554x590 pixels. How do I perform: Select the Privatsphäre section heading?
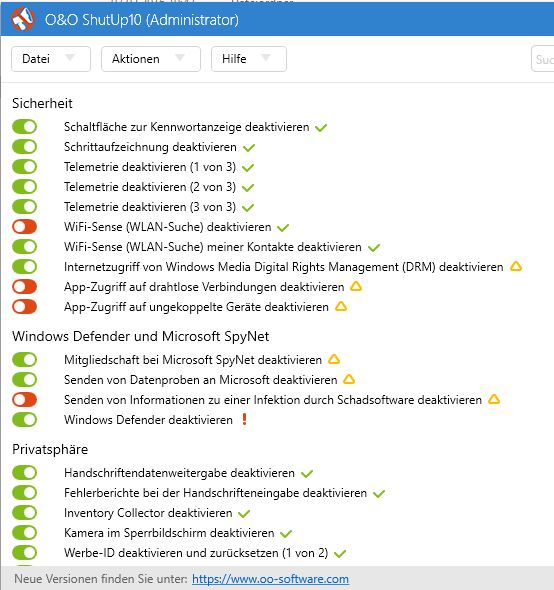(x=50, y=449)
